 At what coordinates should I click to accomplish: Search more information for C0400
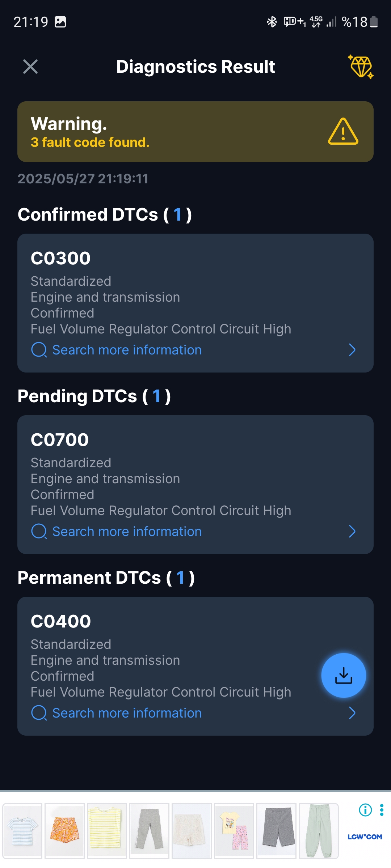point(127,713)
